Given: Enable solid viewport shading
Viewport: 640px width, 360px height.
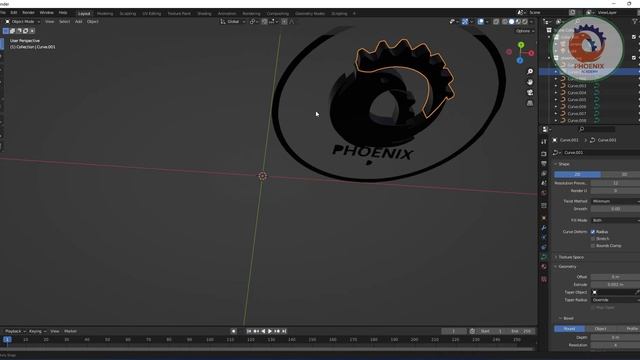Looking at the screenshot, I should pos(511,22).
